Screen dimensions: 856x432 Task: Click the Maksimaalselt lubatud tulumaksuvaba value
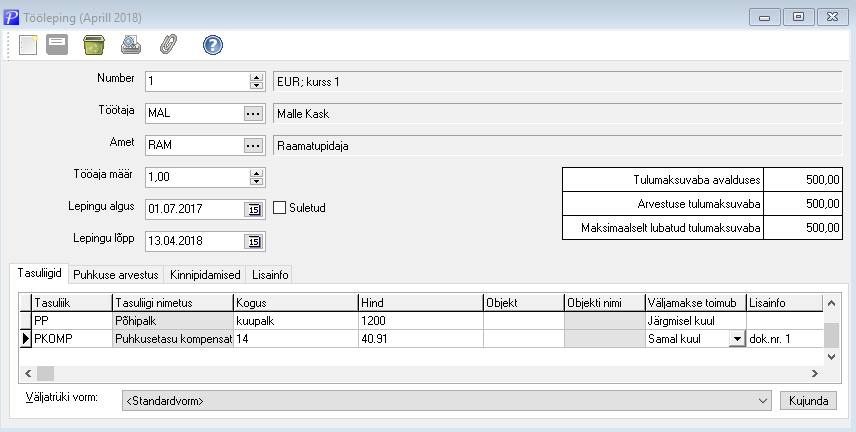click(802, 227)
